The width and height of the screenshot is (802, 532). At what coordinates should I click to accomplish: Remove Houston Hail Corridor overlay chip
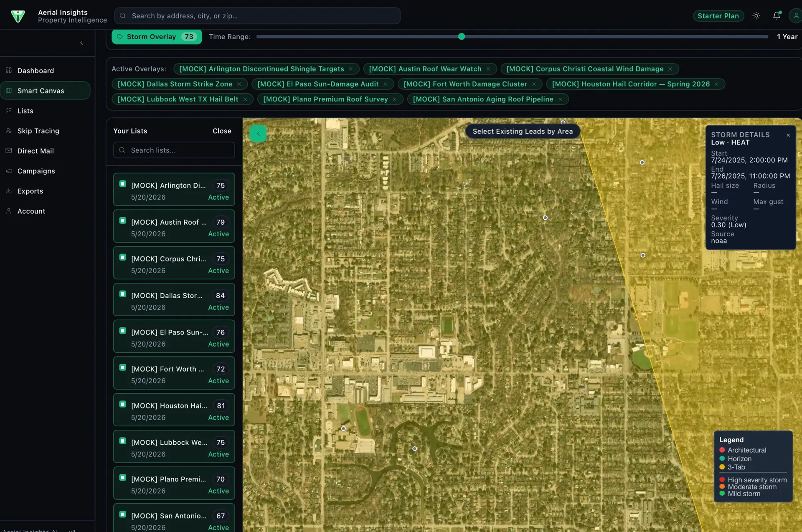716,84
